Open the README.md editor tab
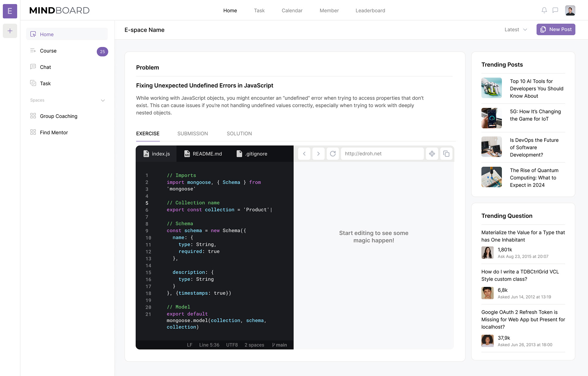Image resolution: width=588 pixels, height=376 pixels. click(203, 154)
